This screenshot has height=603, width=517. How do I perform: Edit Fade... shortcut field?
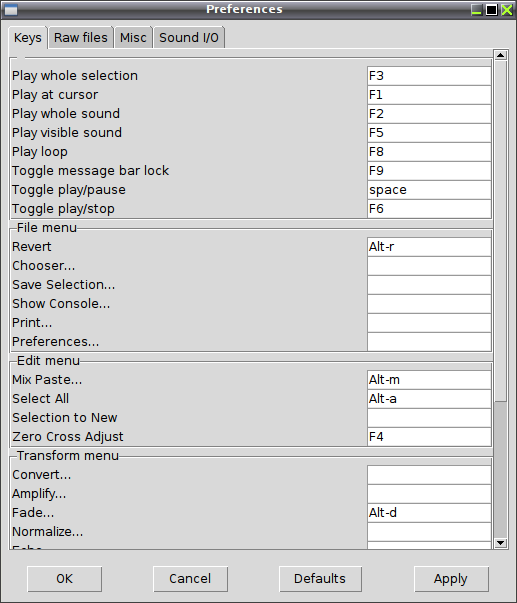pos(429,513)
